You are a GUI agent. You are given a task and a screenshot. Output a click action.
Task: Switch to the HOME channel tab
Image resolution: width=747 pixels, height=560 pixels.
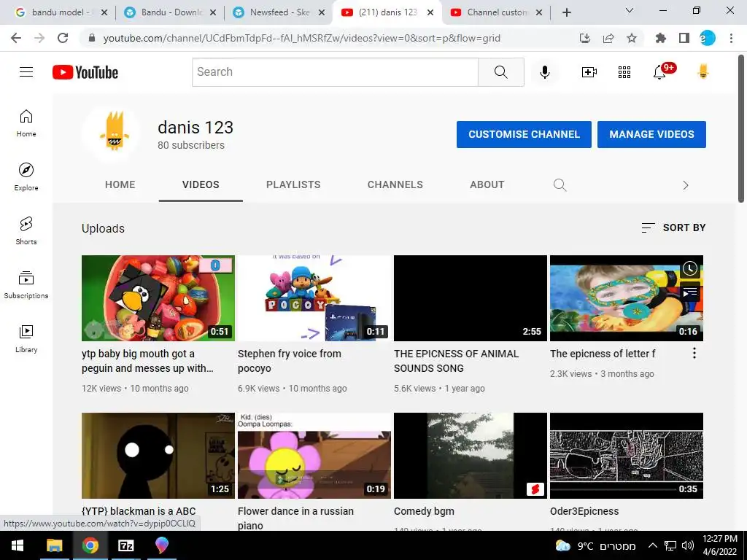pyautogui.click(x=120, y=184)
